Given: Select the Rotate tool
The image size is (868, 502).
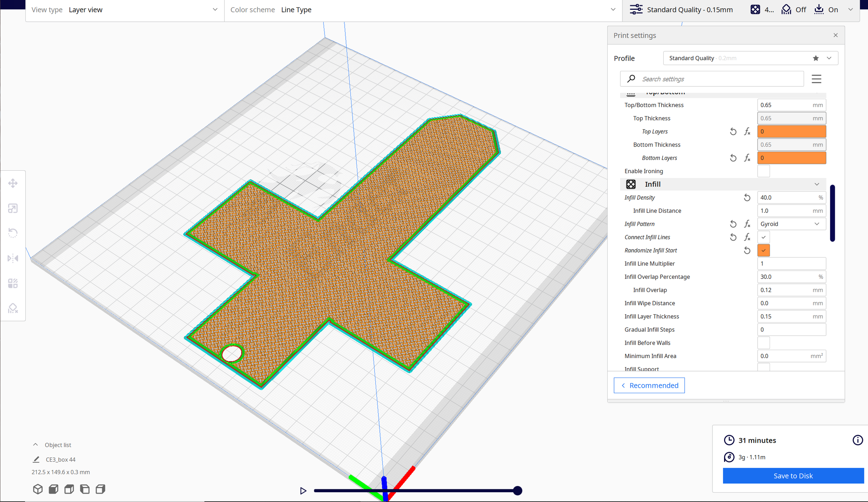Looking at the screenshot, I should pyautogui.click(x=13, y=233).
